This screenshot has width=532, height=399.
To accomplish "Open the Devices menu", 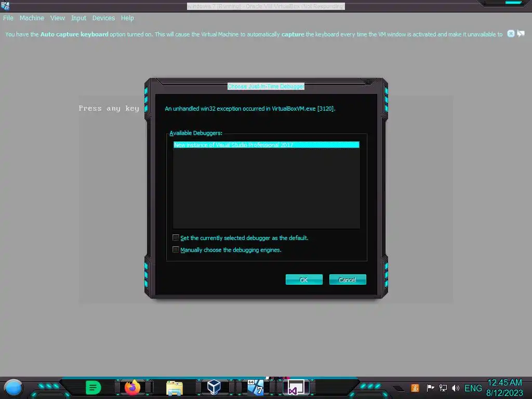I will click(x=103, y=18).
